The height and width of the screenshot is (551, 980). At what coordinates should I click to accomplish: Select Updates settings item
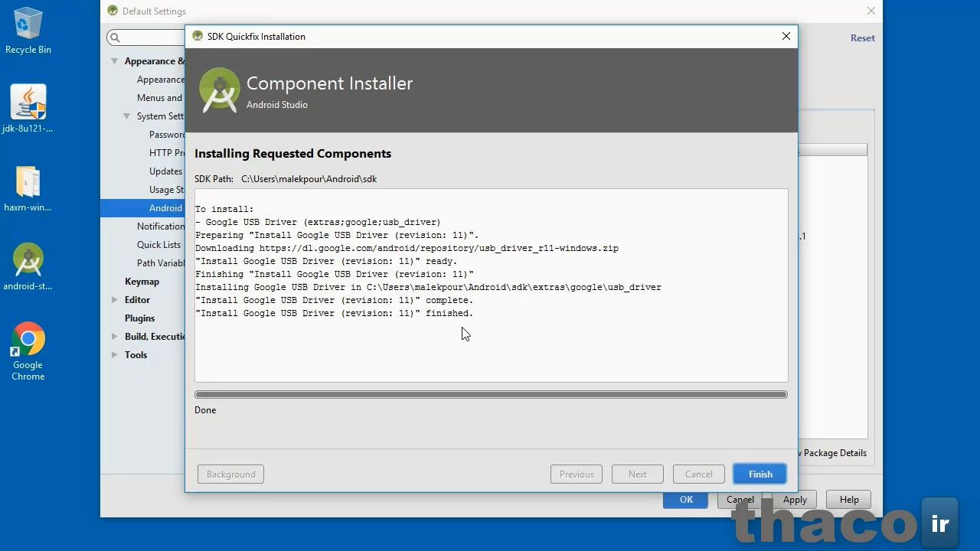point(165,171)
